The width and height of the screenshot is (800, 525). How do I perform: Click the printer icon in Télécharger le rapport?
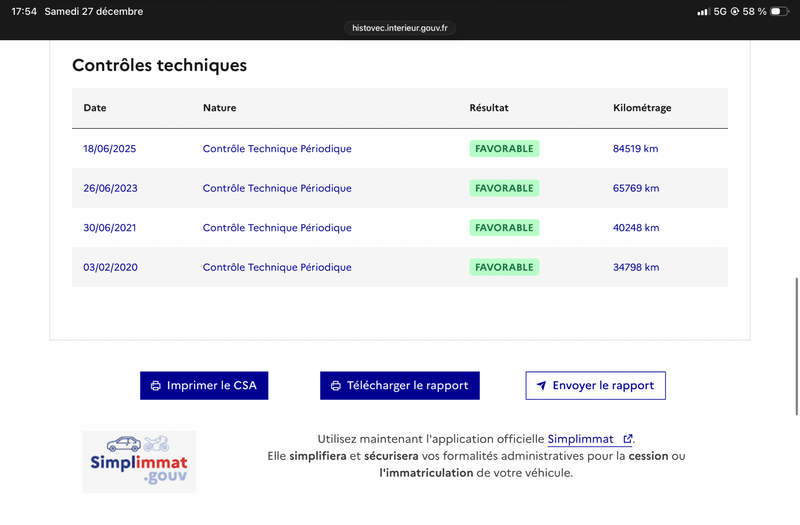point(336,386)
